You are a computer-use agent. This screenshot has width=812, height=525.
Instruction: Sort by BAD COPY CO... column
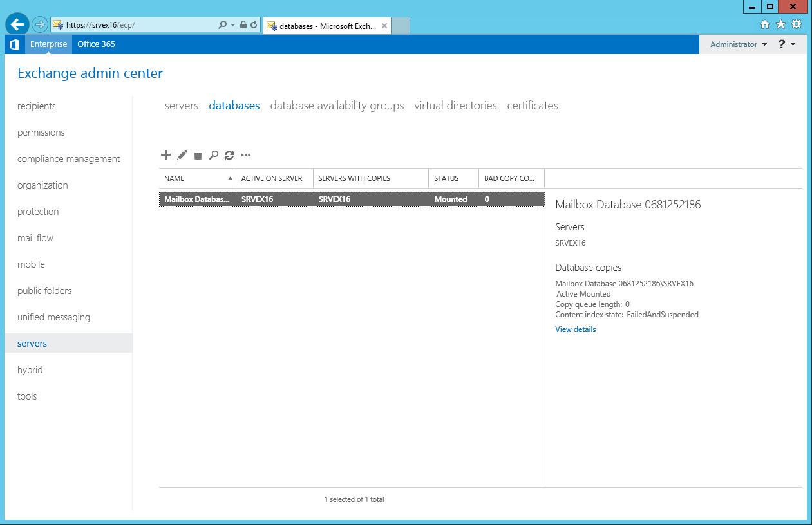(512, 178)
